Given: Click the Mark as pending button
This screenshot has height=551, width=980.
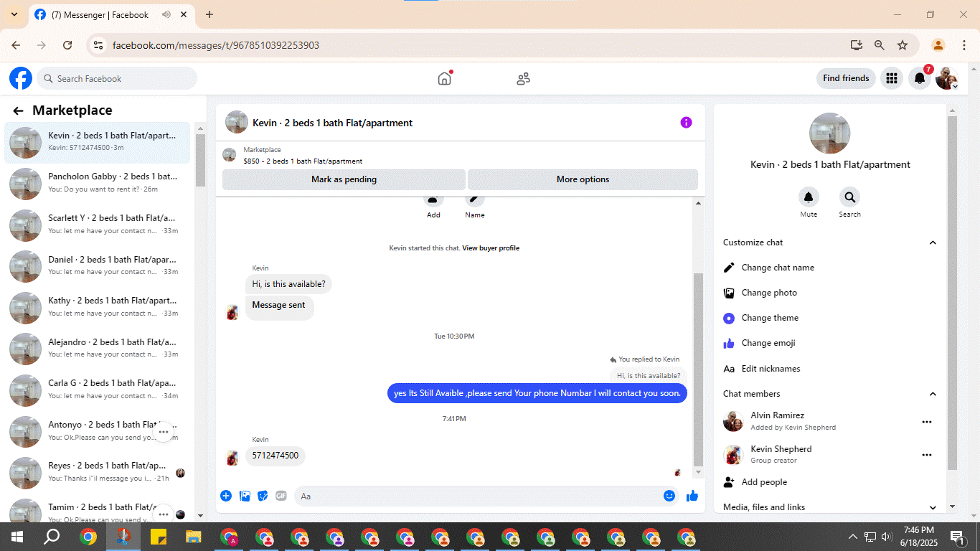Looking at the screenshot, I should (x=344, y=179).
